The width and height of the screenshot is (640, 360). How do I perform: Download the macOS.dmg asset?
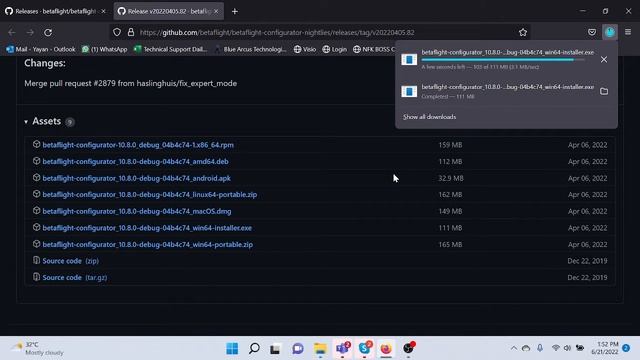(137, 211)
